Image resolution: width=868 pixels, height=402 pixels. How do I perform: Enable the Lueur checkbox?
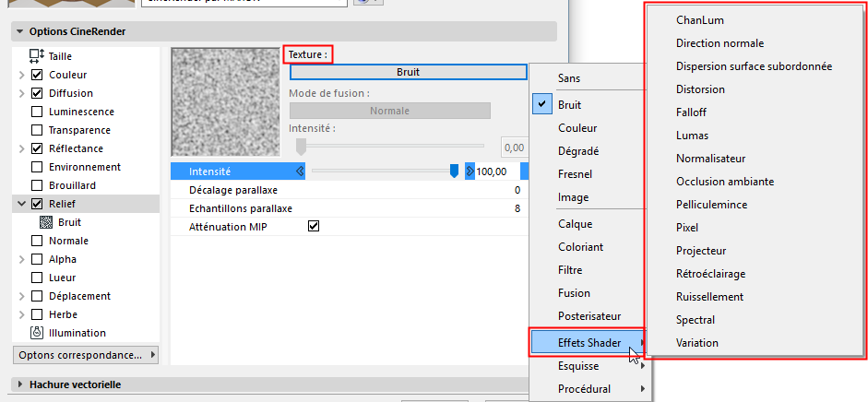(x=37, y=278)
